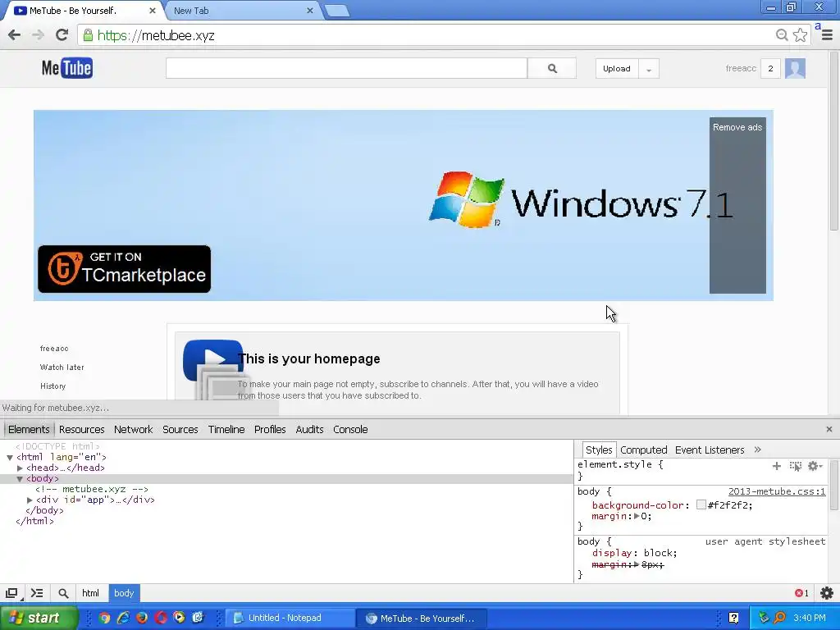840x630 pixels.
Task: Open the help question mark tray icon
Action: coord(733,618)
